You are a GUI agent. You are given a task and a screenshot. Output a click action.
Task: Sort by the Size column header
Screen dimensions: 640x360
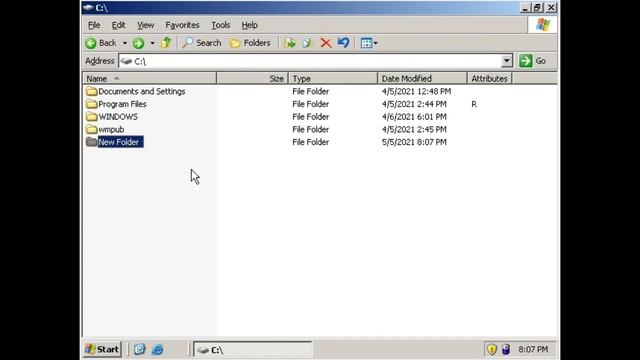tap(252, 78)
